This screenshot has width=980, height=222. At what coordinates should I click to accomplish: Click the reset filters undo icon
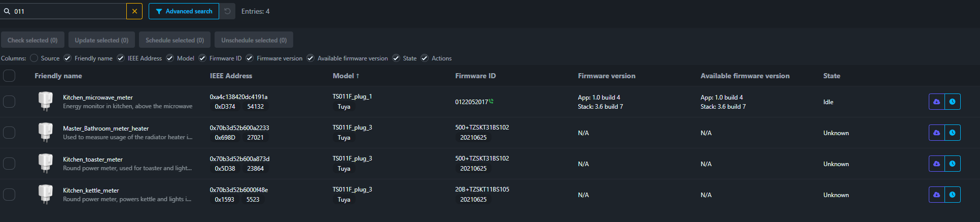(227, 11)
